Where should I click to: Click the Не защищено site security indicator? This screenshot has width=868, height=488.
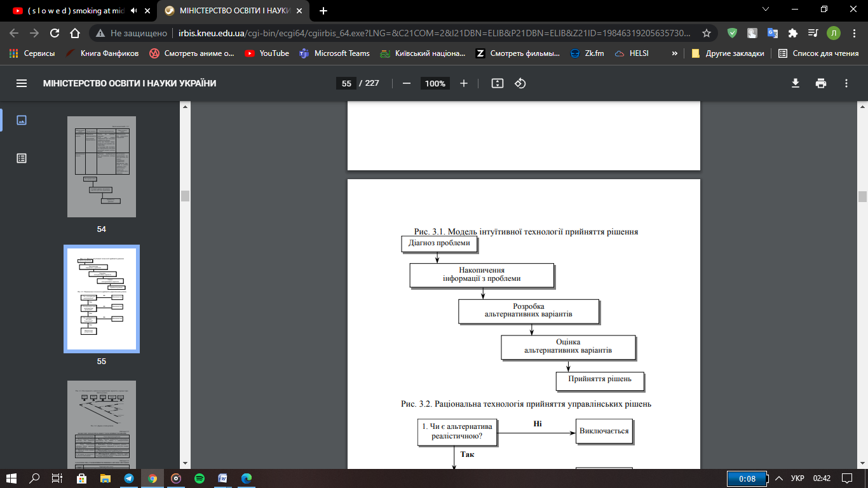pos(132,33)
